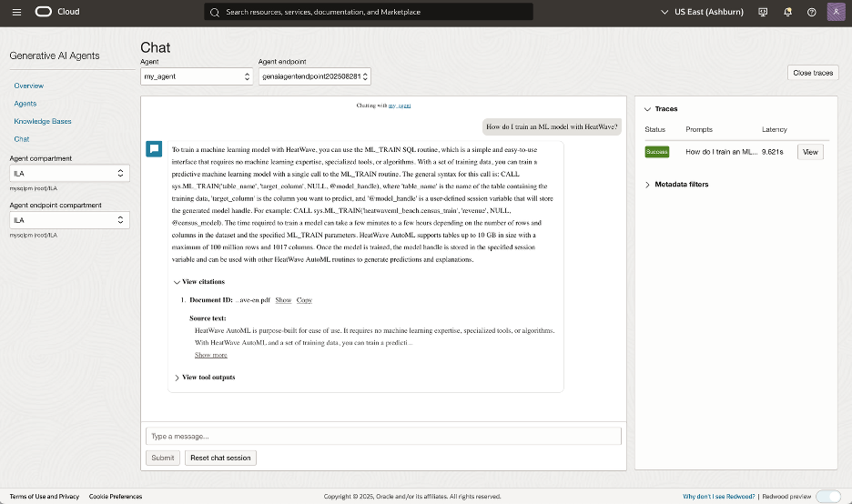
Task: Open Terms of Use and Privacy
Action: [45, 497]
